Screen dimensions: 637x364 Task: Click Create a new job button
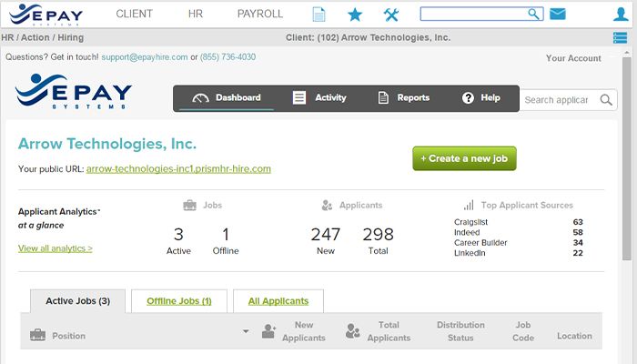pos(465,158)
